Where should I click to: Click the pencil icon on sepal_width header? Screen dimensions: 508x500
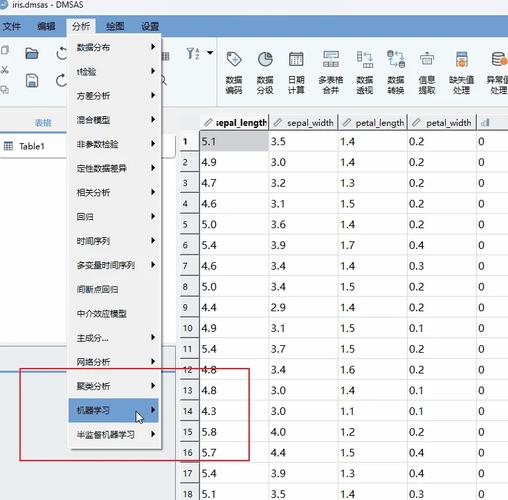tap(277, 122)
